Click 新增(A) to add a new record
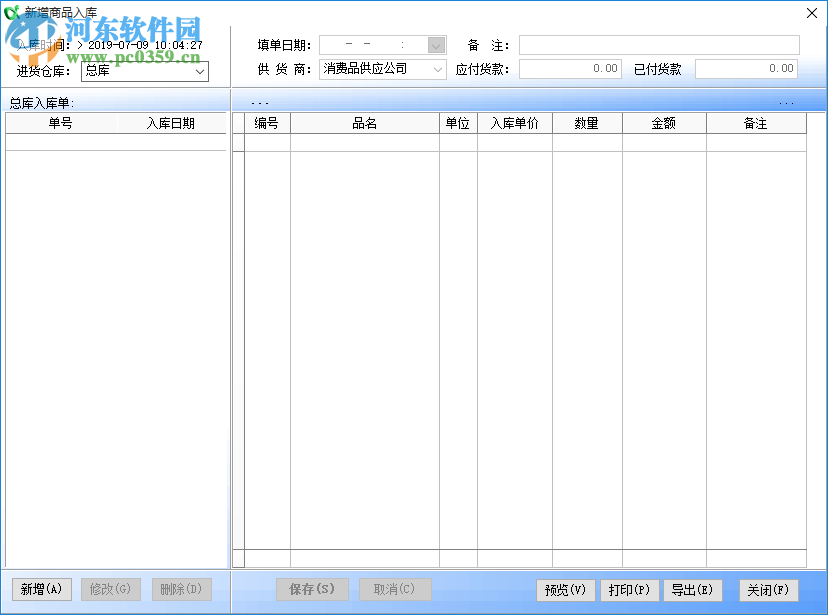The image size is (828, 615). tap(40, 589)
